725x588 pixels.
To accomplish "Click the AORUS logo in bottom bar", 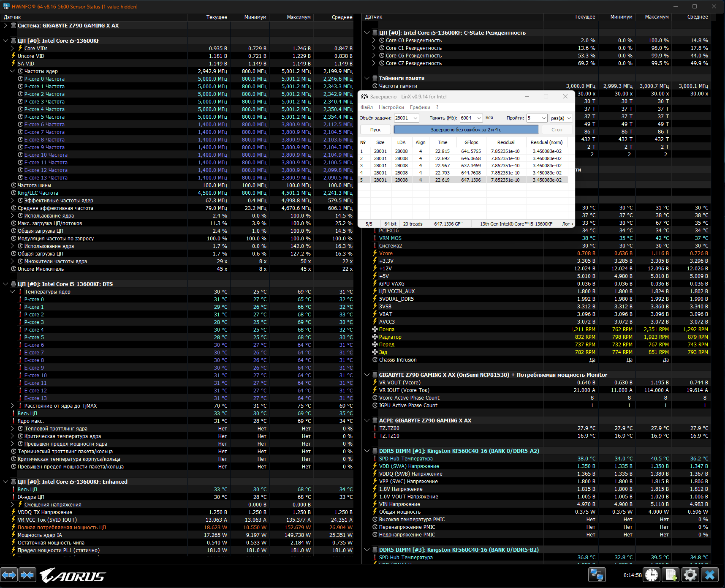I will coord(73,575).
